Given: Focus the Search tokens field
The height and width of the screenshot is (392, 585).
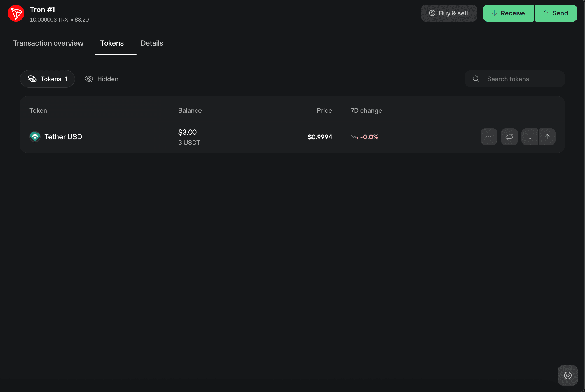Looking at the screenshot, I should (x=515, y=79).
